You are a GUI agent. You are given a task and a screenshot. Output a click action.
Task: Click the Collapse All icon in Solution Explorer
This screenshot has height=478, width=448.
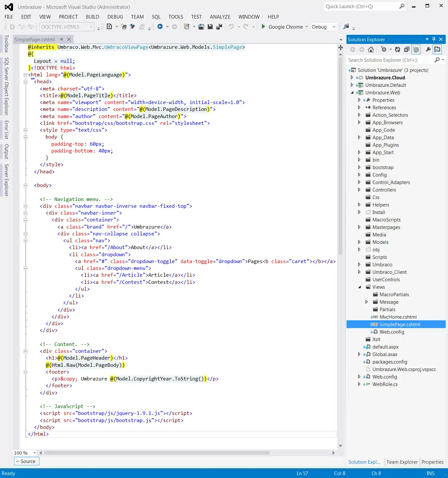[407, 49]
